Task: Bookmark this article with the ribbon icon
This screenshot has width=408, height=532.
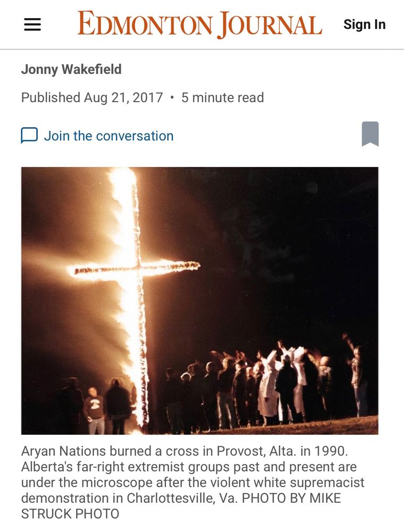Action: click(x=370, y=134)
